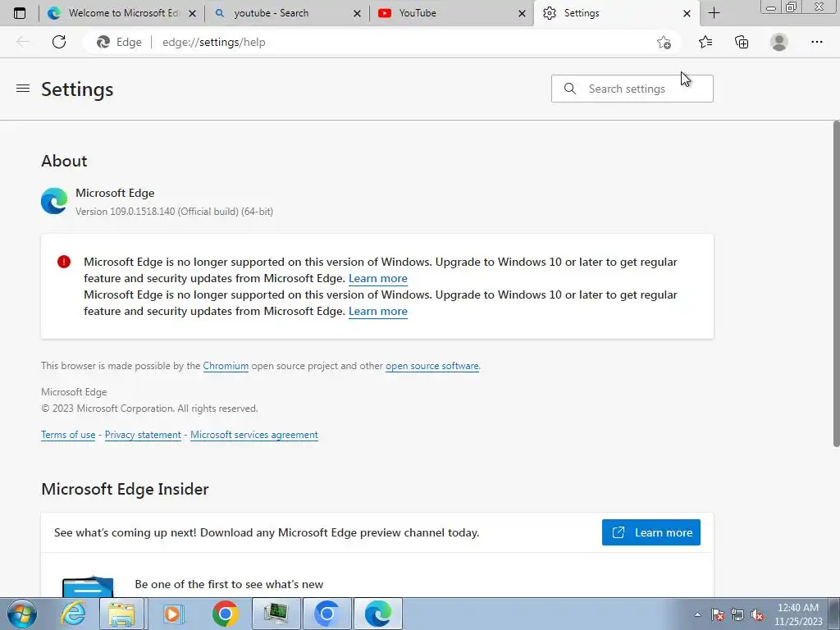Image resolution: width=840 pixels, height=630 pixels.
Task: Open Windows Media Player on taskbar
Action: [172, 614]
